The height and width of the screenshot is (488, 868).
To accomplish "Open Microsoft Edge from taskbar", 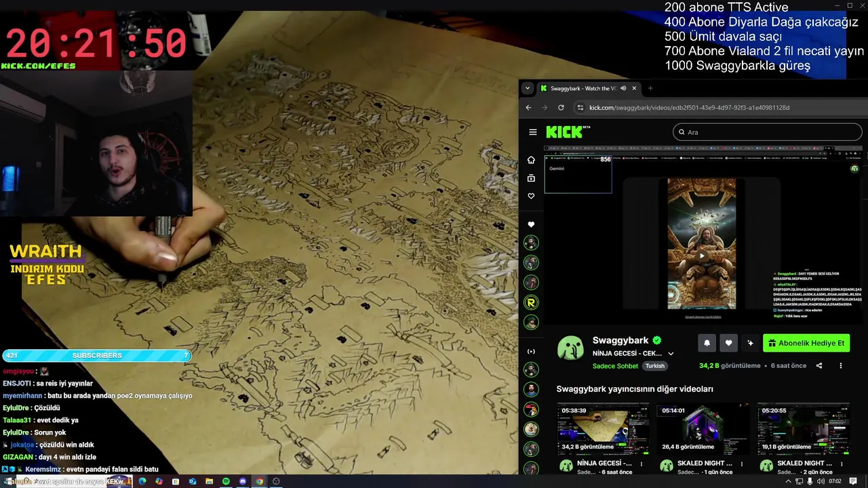I will pyautogui.click(x=142, y=481).
